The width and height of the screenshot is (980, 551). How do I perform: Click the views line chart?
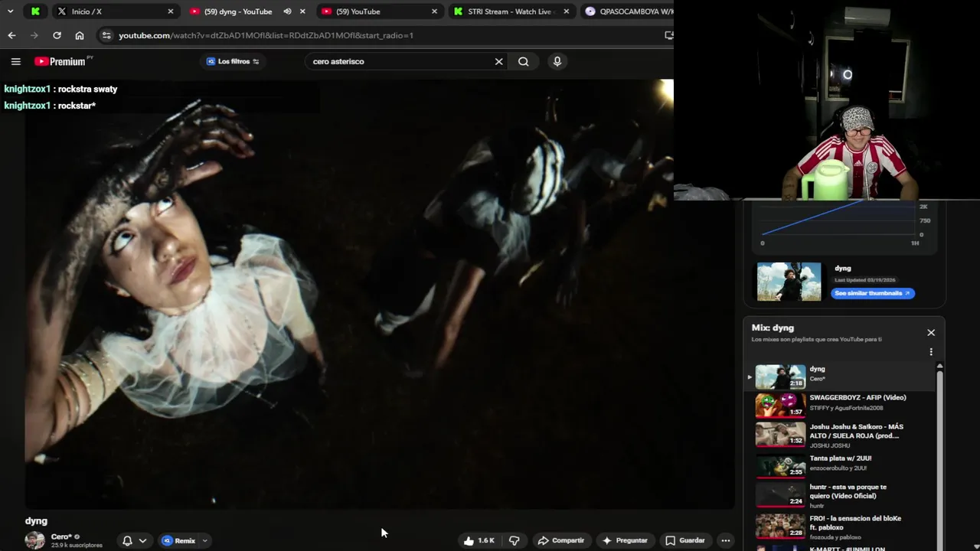pos(841,220)
